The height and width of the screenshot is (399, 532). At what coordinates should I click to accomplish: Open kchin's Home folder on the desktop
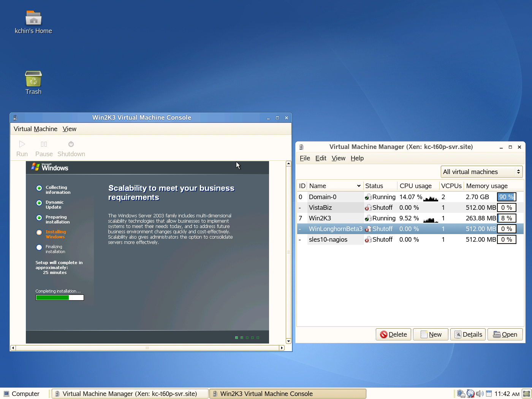pos(33,19)
